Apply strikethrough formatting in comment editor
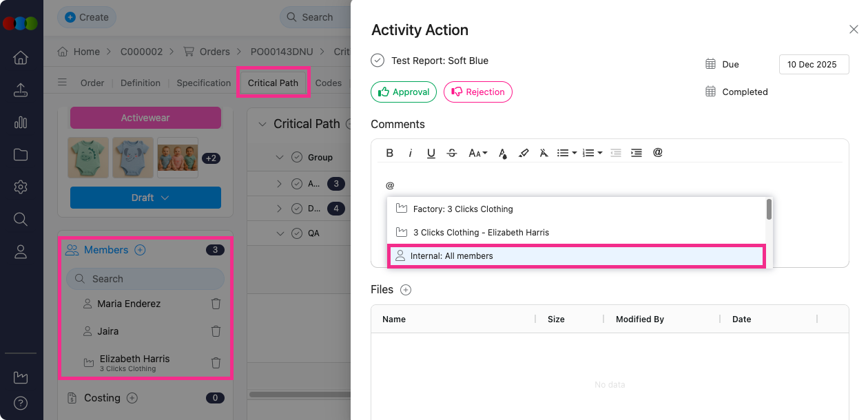The width and height of the screenshot is (868, 420). point(452,153)
